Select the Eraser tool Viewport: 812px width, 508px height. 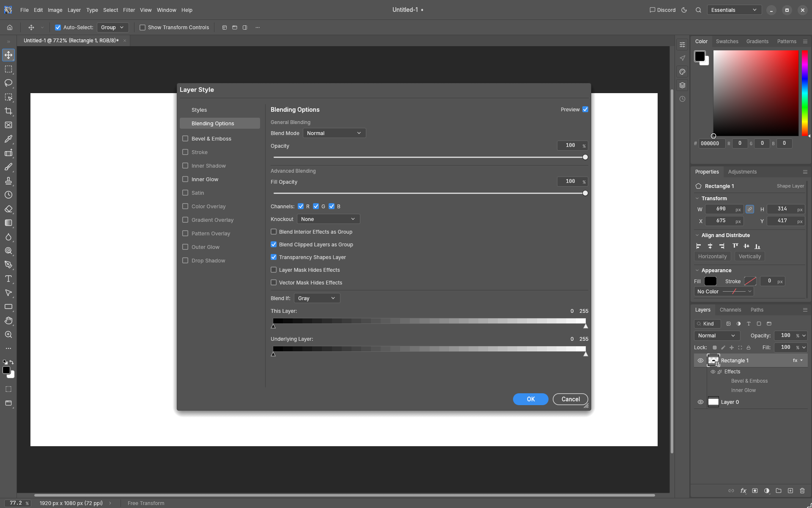[8, 209]
